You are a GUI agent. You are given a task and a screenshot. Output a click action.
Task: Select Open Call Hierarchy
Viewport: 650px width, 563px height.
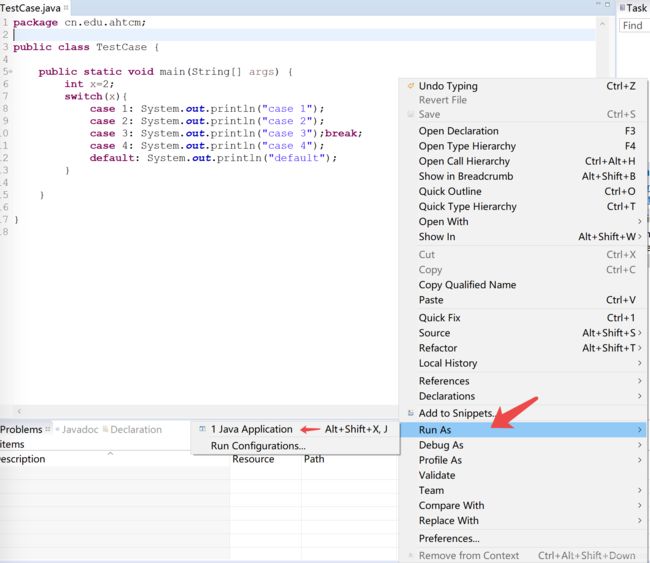click(523, 161)
